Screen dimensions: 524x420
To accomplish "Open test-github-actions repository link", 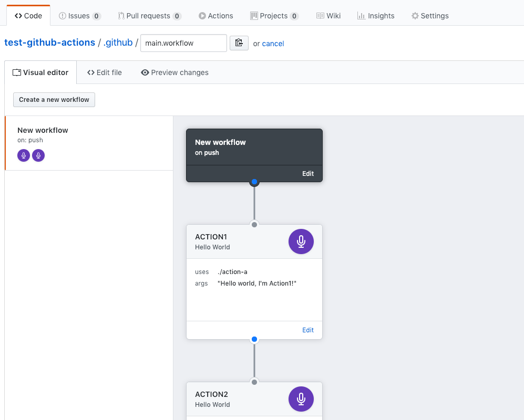I will click(x=50, y=43).
